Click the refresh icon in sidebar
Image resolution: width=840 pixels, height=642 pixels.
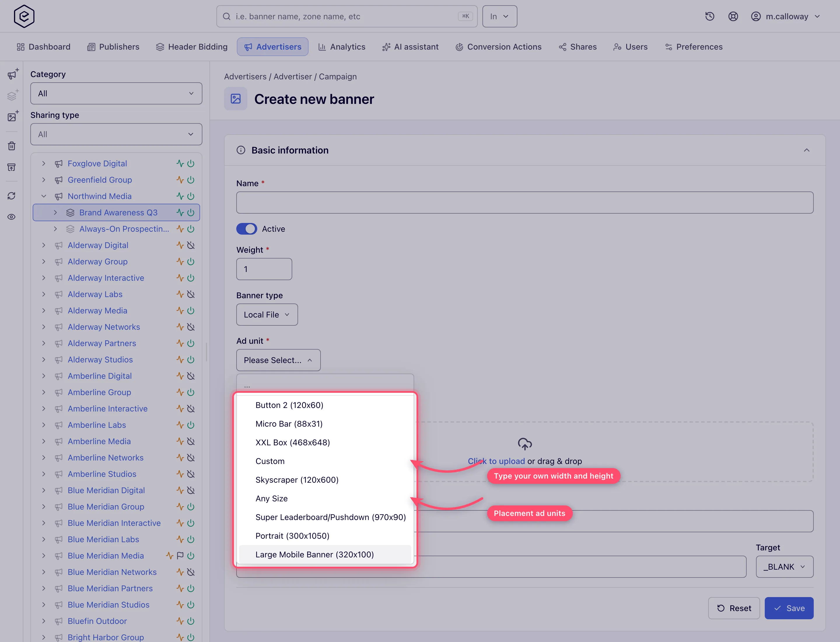coord(12,196)
